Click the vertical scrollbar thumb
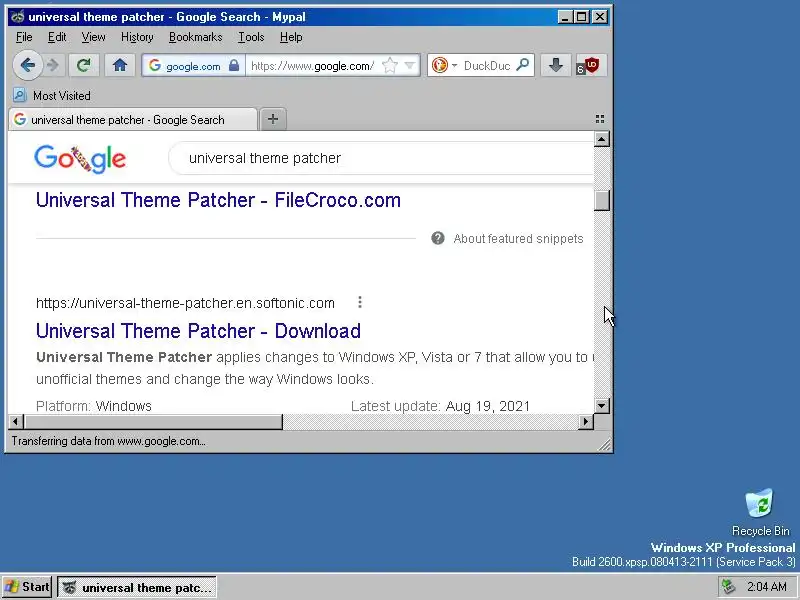 [602, 200]
